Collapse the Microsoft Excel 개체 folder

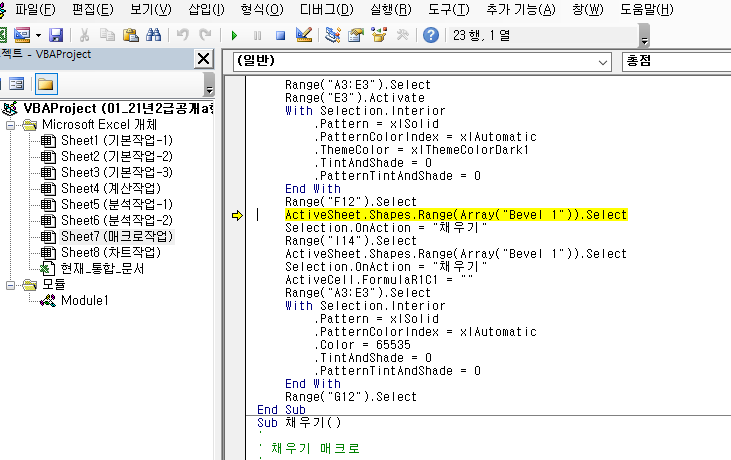tap(10, 125)
